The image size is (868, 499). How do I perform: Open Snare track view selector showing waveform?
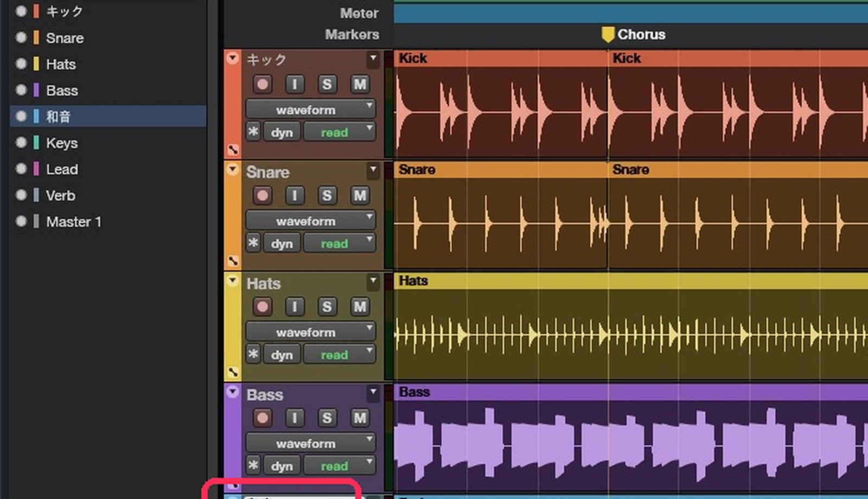click(x=310, y=221)
